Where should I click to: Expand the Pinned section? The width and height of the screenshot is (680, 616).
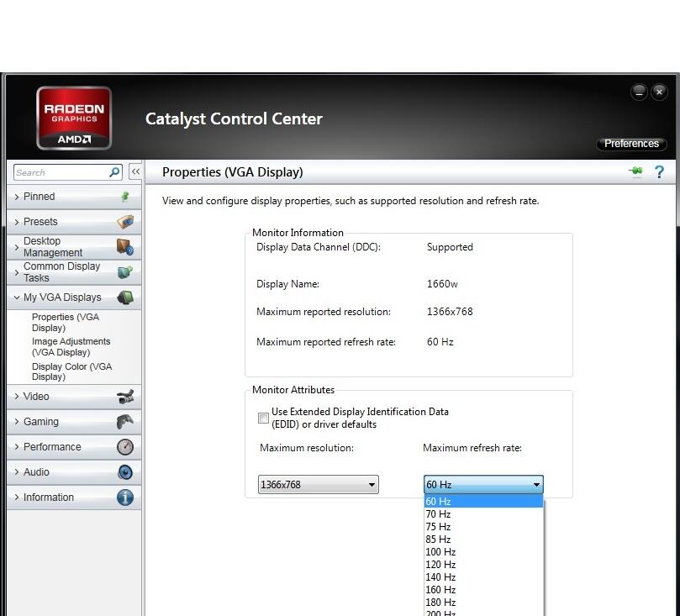point(74,197)
